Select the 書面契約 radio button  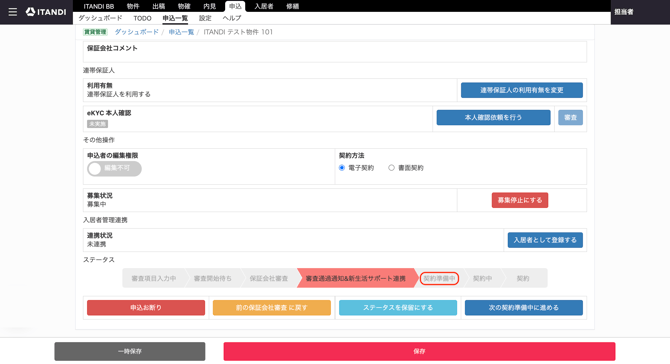(x=391, y=168)
